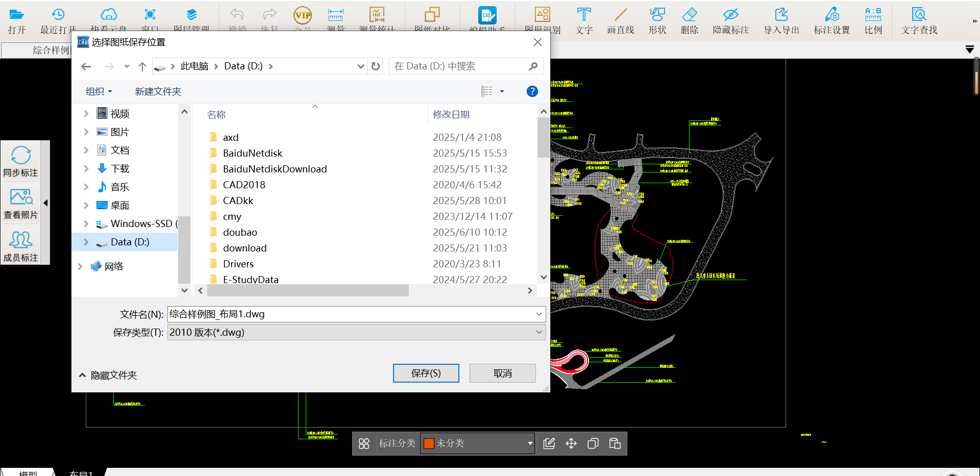
Task: Click the file list vertical scrollbar thumb
Action: 544,138
